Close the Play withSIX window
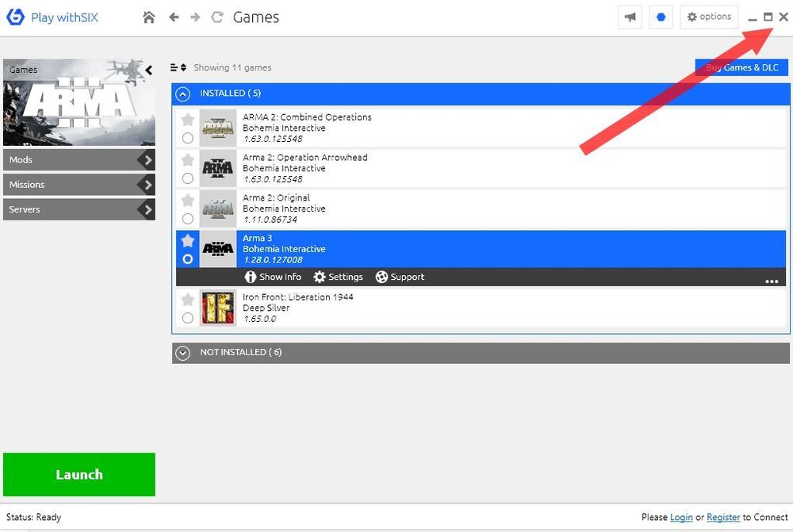 click(x=783, y=17)
